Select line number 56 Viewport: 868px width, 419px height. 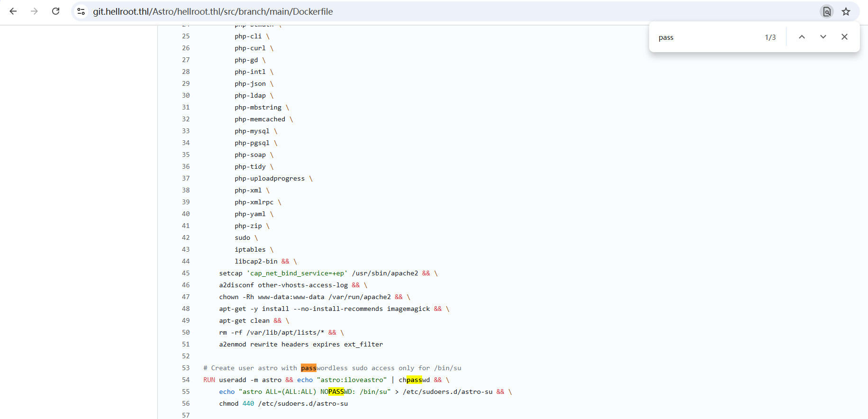click(186, 403)
